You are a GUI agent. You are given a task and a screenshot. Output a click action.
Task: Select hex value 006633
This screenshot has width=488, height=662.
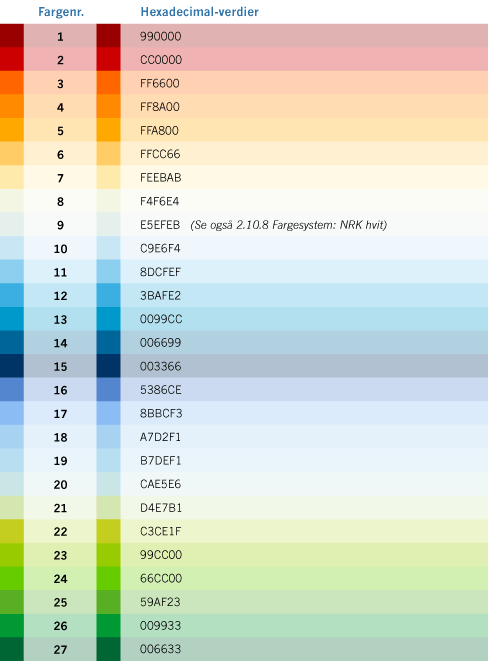(160, 649)
